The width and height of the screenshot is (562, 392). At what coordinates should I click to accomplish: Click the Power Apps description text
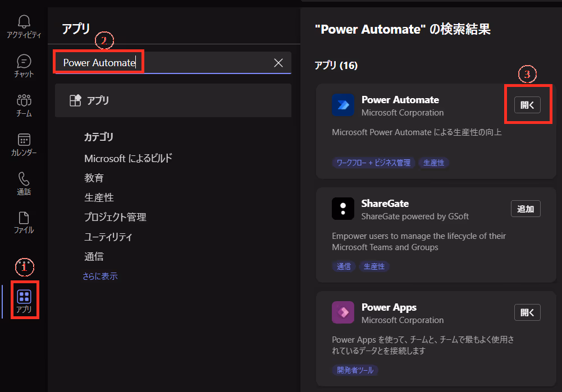(x=423, y=345)
